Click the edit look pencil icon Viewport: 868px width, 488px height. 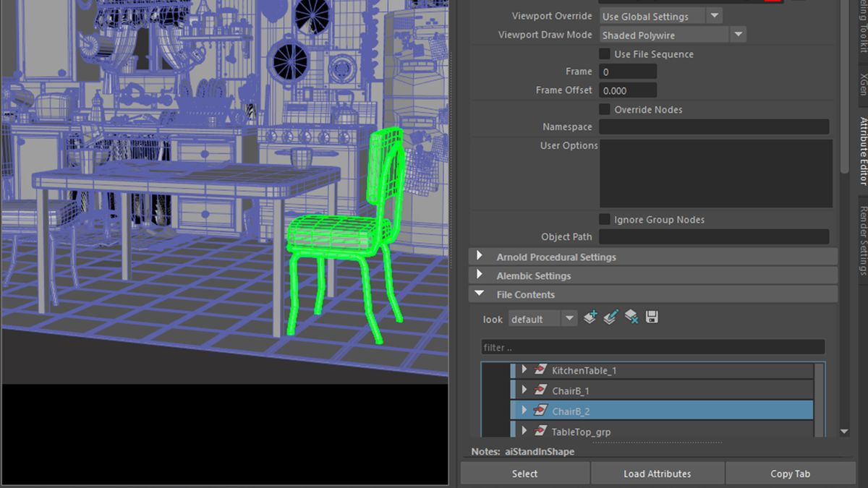(610, 317)
